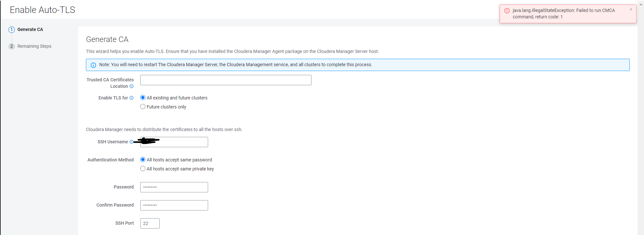The height and width of the screenshot is (235, 644).
Task: Go to Remaining Steps in wizard
Action: pyautogui.click(x=34, y=46)
